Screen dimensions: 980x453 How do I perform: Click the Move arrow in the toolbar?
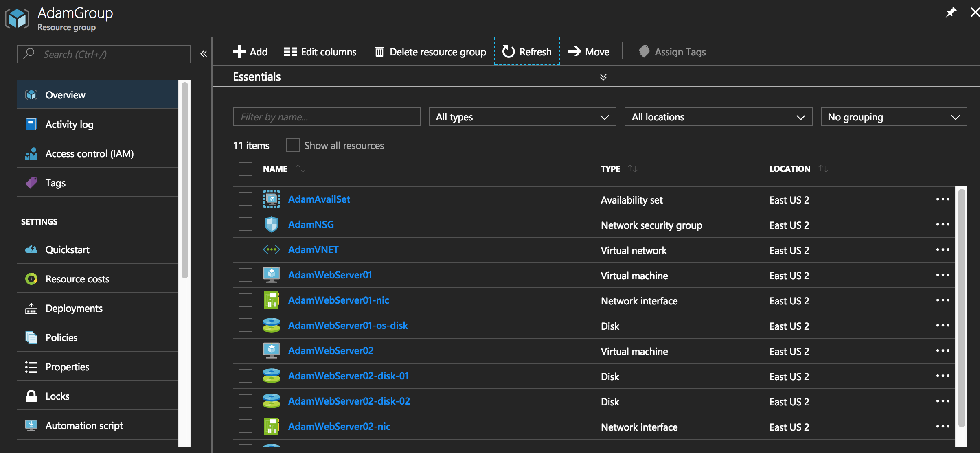(574, 52)
